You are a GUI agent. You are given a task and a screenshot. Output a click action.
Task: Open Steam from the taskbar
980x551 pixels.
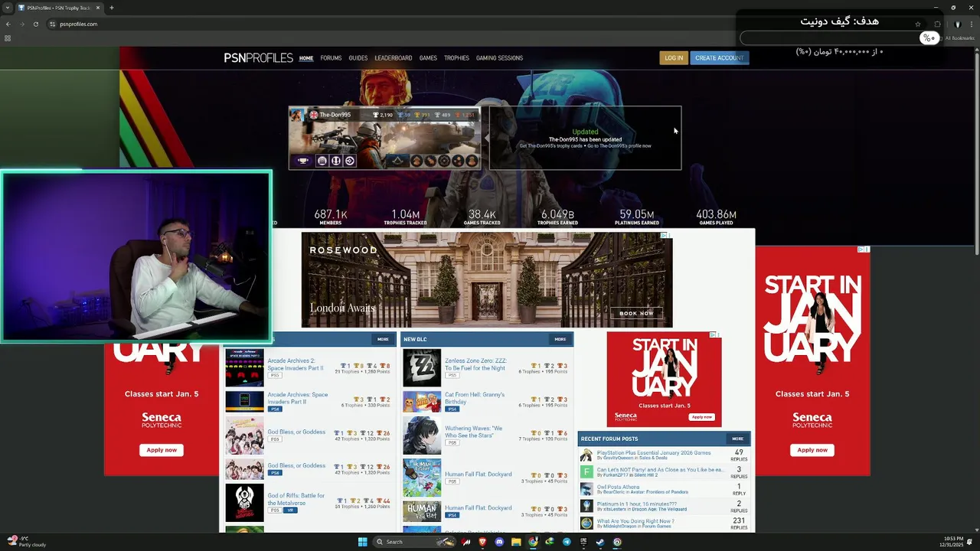click(600, 542)
